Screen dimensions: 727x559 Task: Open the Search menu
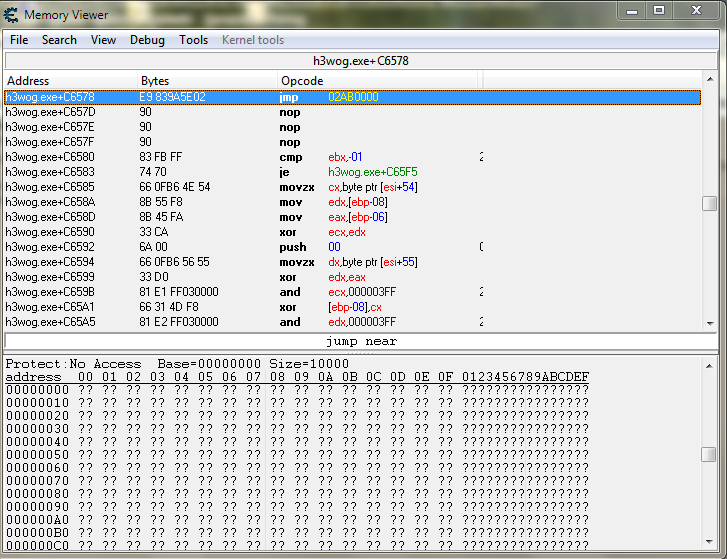[59, 40]
